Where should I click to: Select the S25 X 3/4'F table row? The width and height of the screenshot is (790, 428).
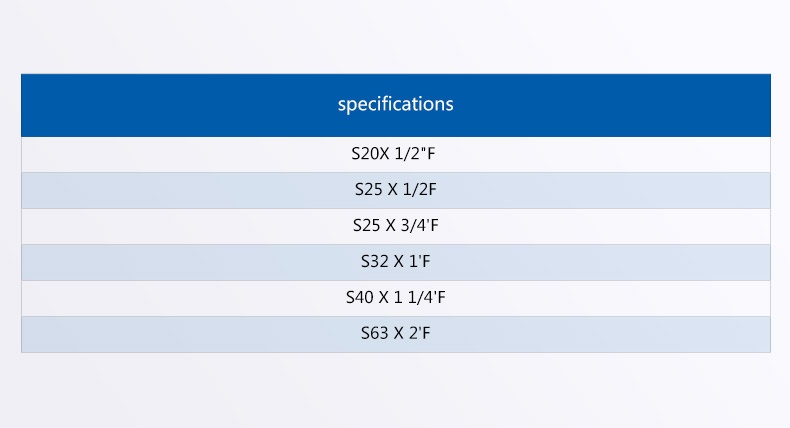[x=396, y=226]
